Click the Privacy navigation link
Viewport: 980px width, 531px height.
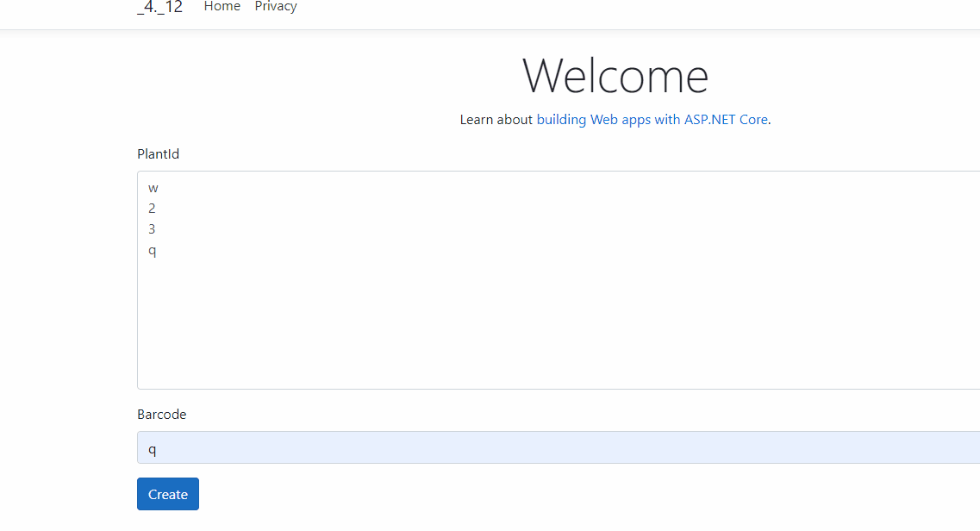click(x=275, y=7)
